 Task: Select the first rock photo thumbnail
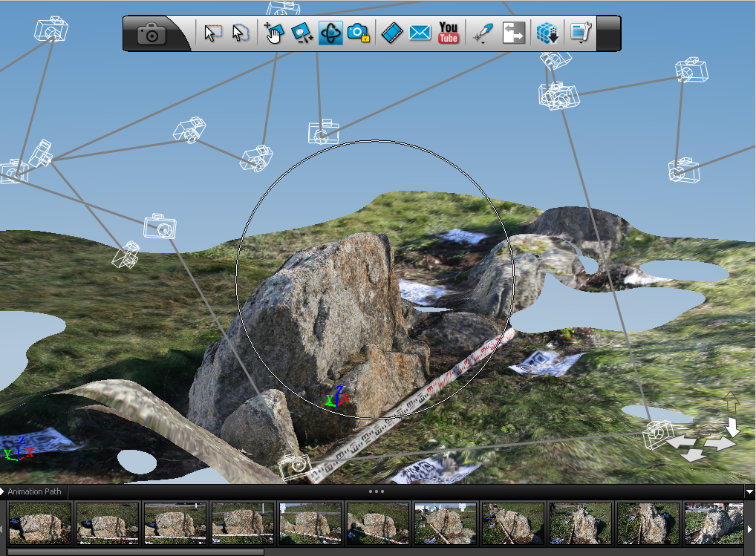[x=40, y=523]
